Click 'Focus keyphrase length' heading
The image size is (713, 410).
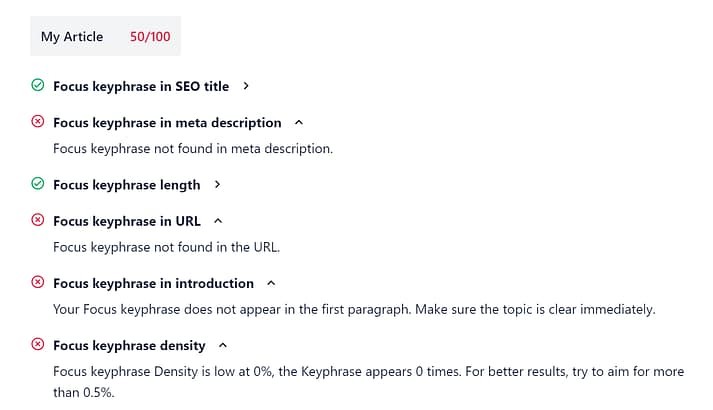[126, 184]
